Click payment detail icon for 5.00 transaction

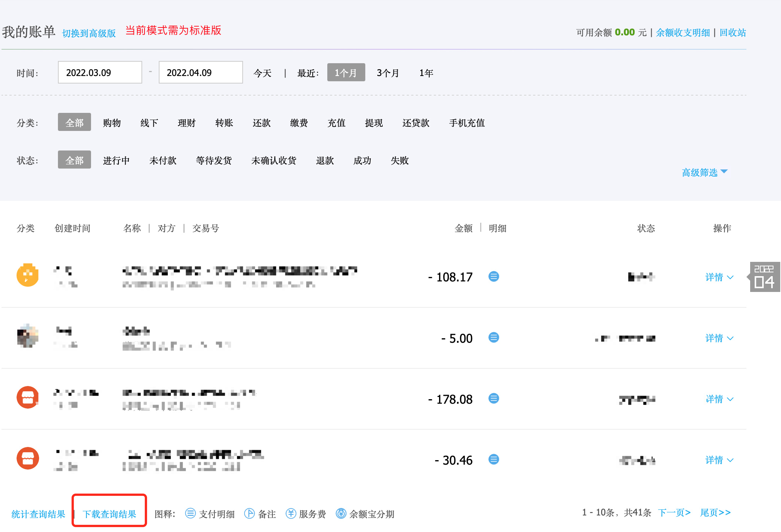click(x=494, y=337)
